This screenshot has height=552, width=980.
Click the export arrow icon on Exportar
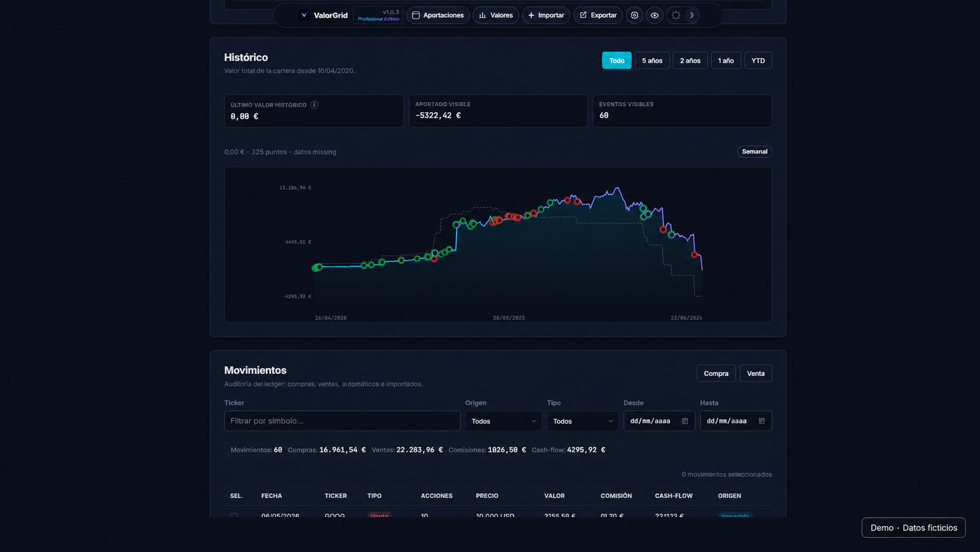[583, 15]
